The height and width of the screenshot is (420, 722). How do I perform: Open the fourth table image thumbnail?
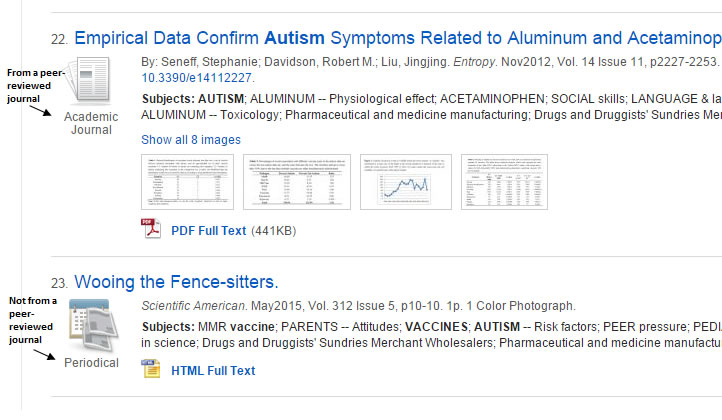click(x=504, y=182)
